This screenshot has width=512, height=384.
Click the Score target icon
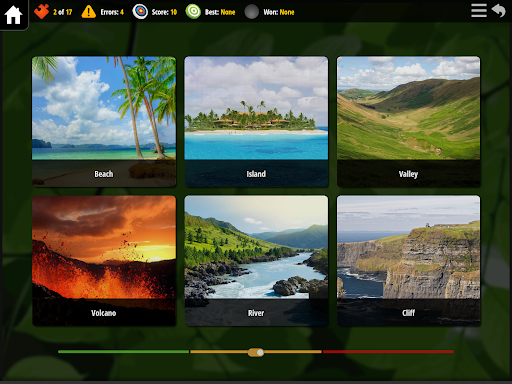(x=140, y=12)
